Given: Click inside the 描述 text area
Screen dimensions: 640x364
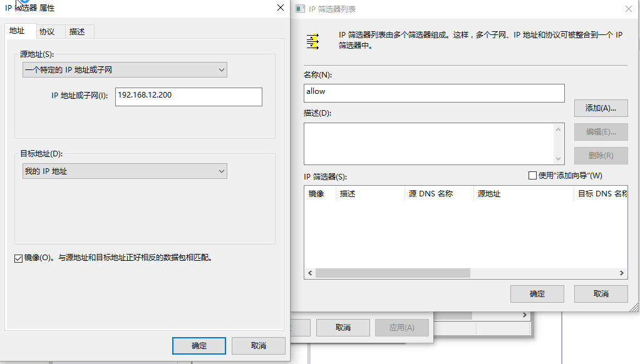Looking at the screenshot, I should pyautogui.click(x=432, y=144).
